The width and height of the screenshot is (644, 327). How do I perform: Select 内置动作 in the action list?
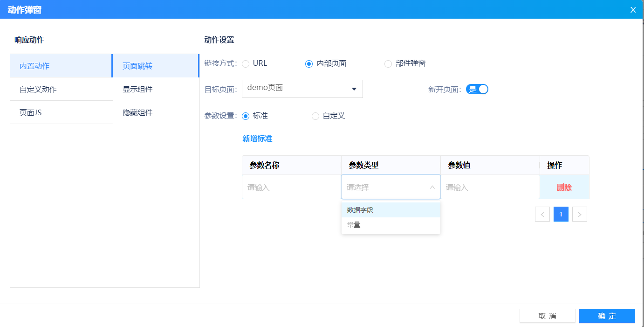(x=61, y=66)
